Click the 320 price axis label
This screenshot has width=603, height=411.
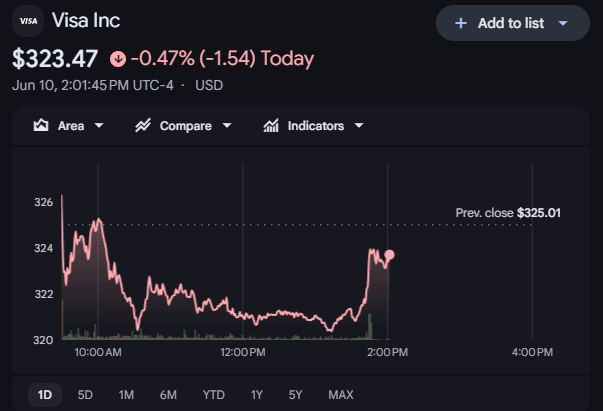[x=43, y=340]
